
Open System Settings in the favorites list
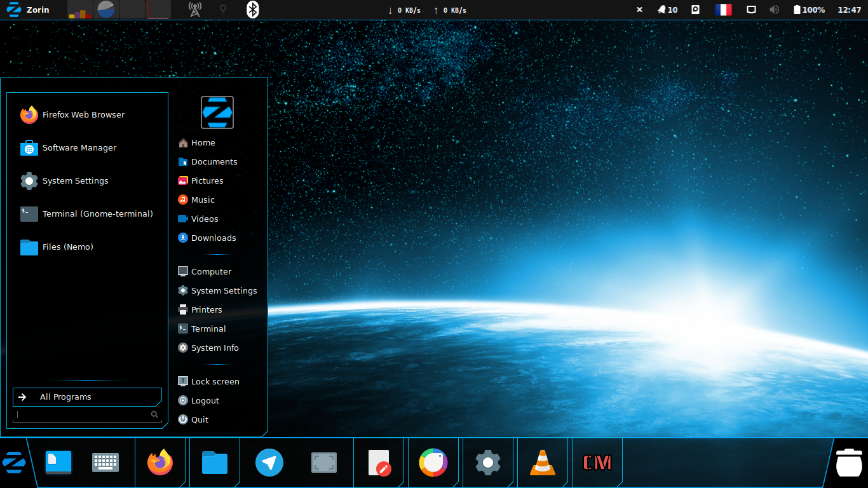pos(64,181)
